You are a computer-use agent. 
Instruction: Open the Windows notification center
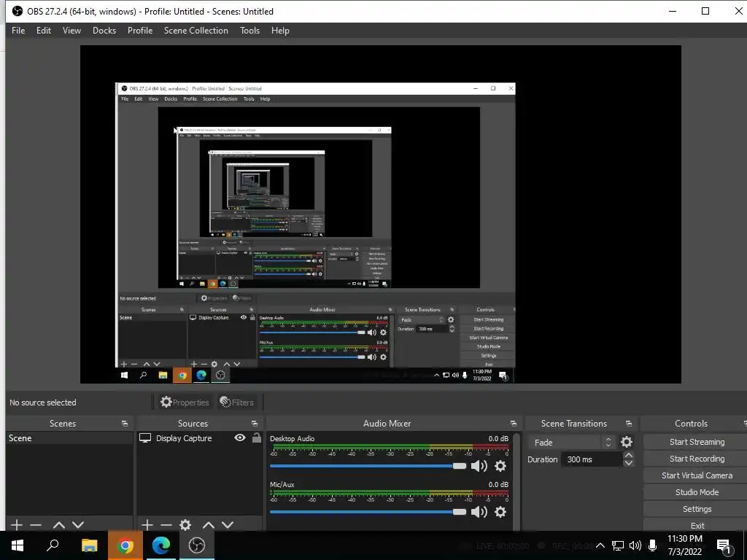[724, 547]
